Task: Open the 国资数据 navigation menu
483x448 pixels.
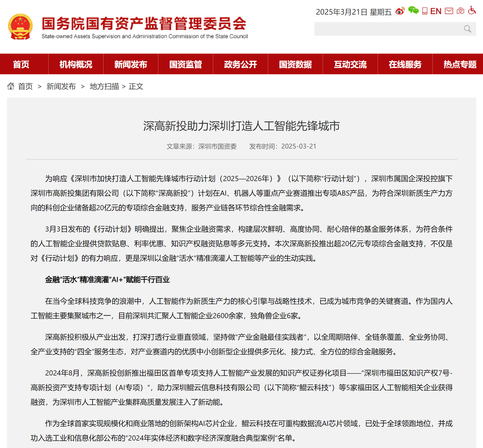Action: (295, 64)
